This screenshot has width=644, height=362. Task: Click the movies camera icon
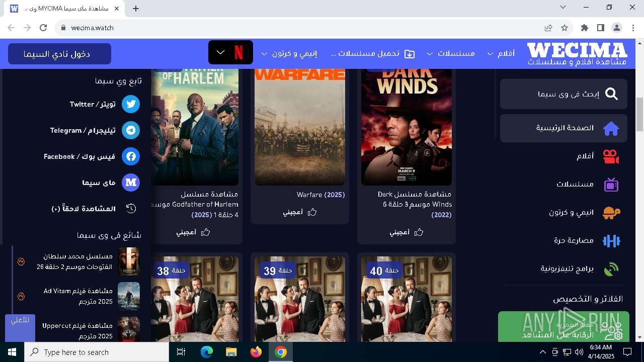(611, 156)
